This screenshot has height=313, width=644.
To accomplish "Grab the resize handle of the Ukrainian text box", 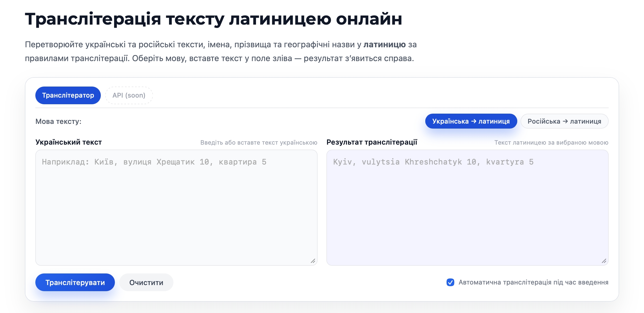I will coord(313,261).
